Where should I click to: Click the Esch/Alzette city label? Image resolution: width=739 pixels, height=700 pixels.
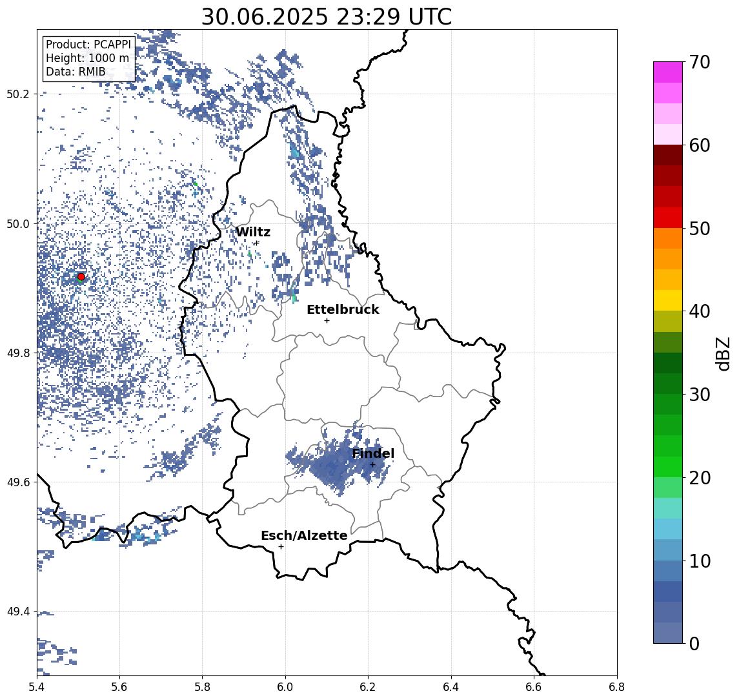coord(304,535)
